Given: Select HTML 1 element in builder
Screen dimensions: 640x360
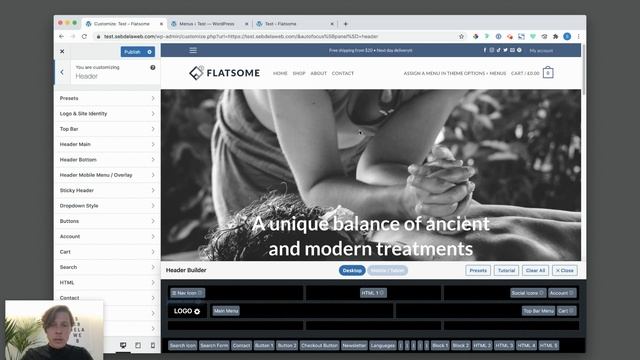Looking at the screenshot, I should (373, 293).
